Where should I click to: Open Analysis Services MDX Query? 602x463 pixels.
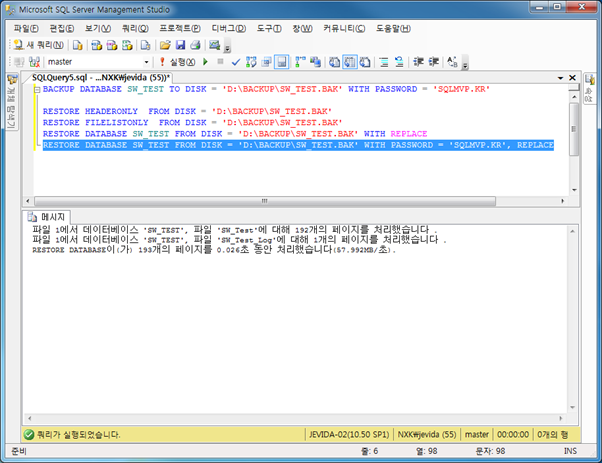pyautogui.click(x=96, y=45)
